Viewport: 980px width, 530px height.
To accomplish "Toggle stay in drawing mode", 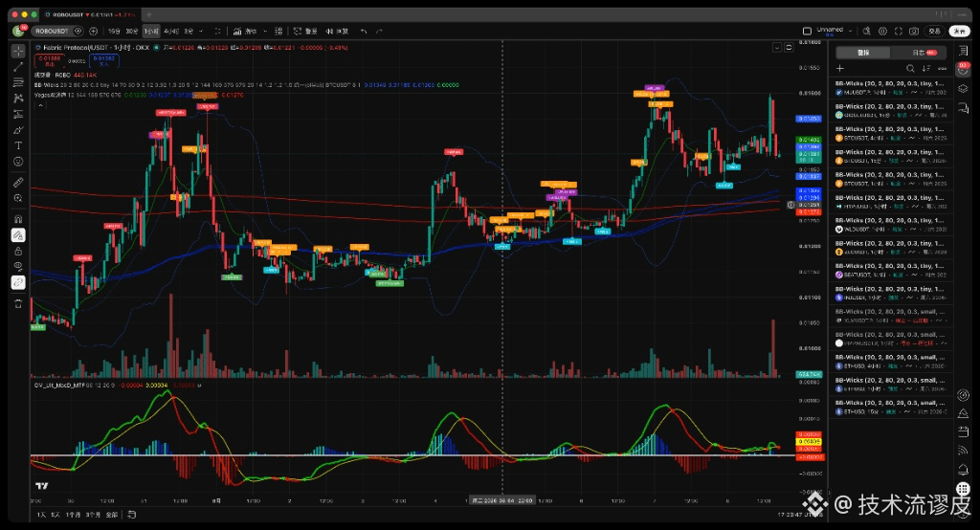I will tap(18, 235).
